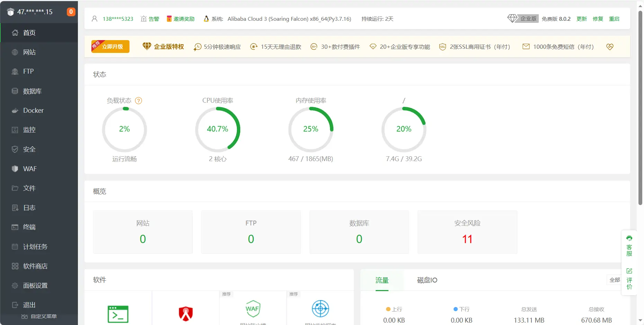Open the WAF firewall software icon

[253, 309]
